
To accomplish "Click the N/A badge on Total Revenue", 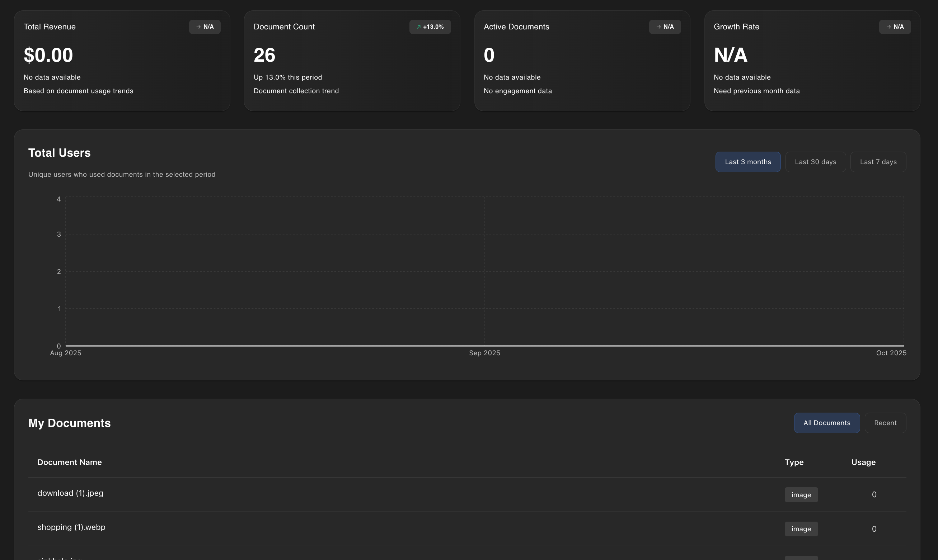I will [x=205, y=27].
